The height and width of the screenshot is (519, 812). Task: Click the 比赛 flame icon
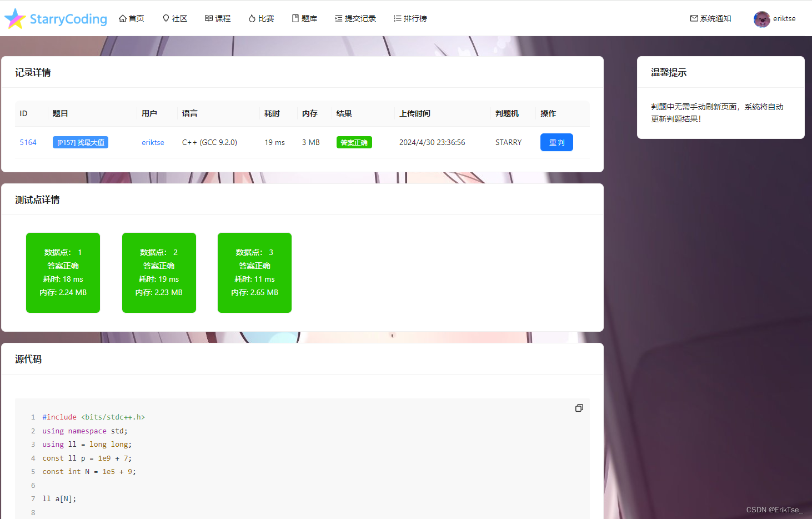(x=252, y=18)
